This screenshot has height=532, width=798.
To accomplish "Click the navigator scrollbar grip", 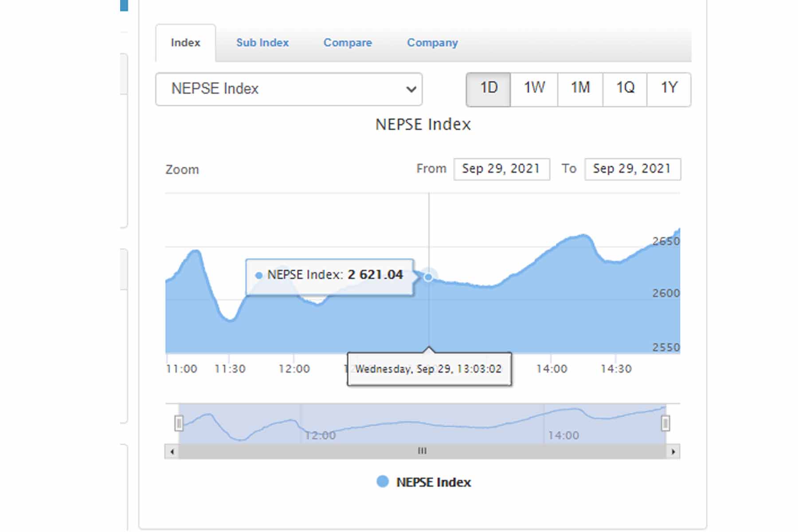I will point(422,451).
